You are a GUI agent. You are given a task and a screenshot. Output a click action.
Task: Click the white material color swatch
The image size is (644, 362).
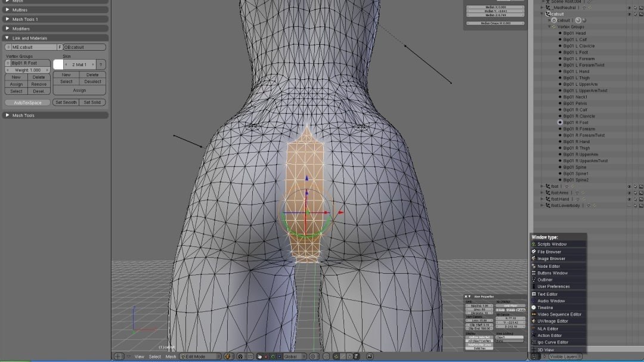[x=58, y=64]
